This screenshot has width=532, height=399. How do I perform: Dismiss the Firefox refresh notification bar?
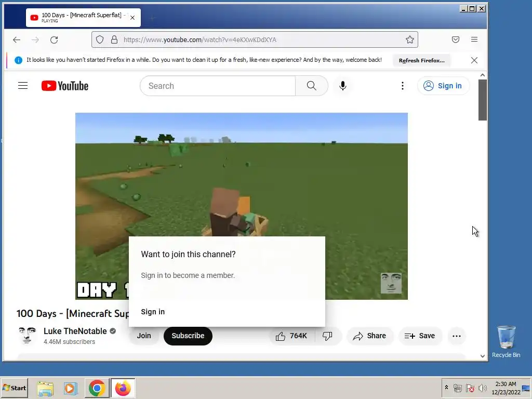(474, 60)
